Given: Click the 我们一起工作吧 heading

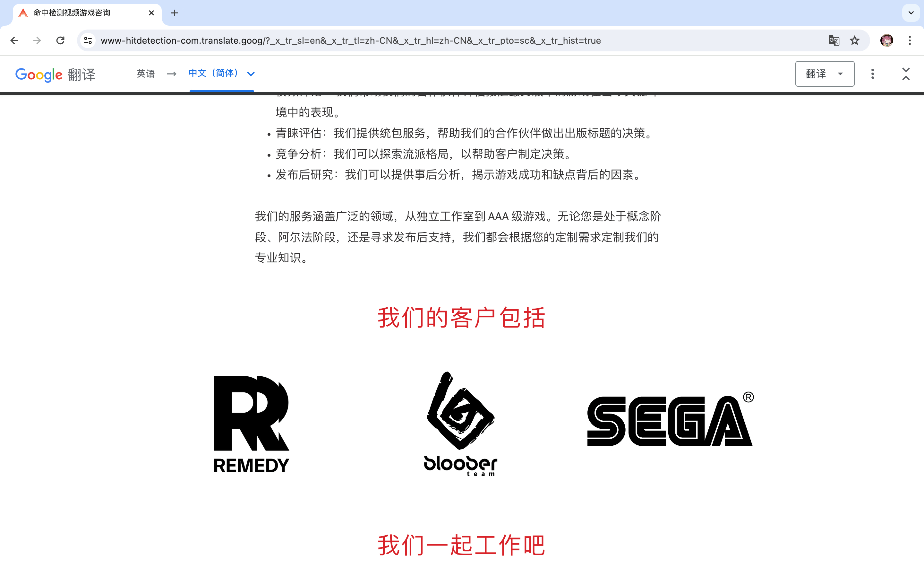Looking at the screenshot, I should (x=462, y=546).
